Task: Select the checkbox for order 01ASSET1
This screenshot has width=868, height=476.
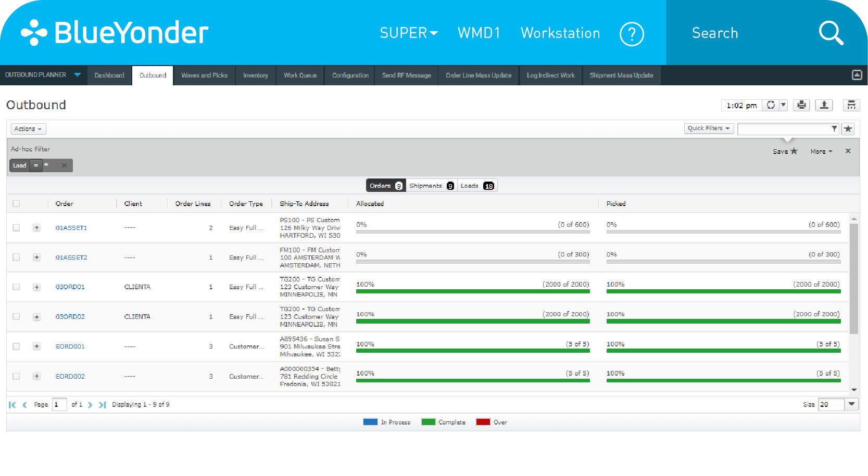Action: 16,227
